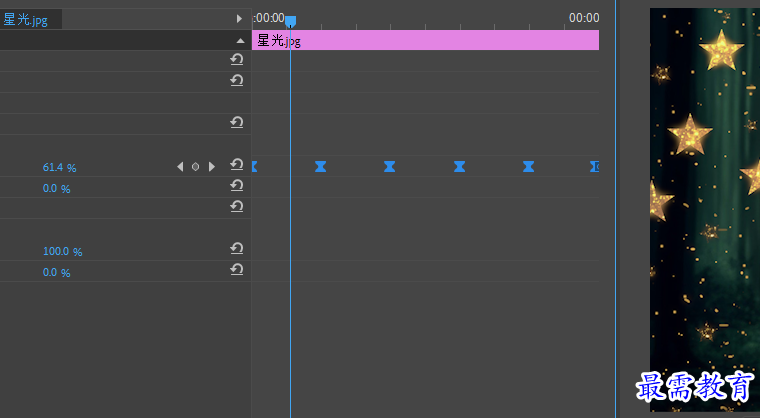760x418 pixels.
Task: Click the 61.4 % value field
Action: pos(59,167)
